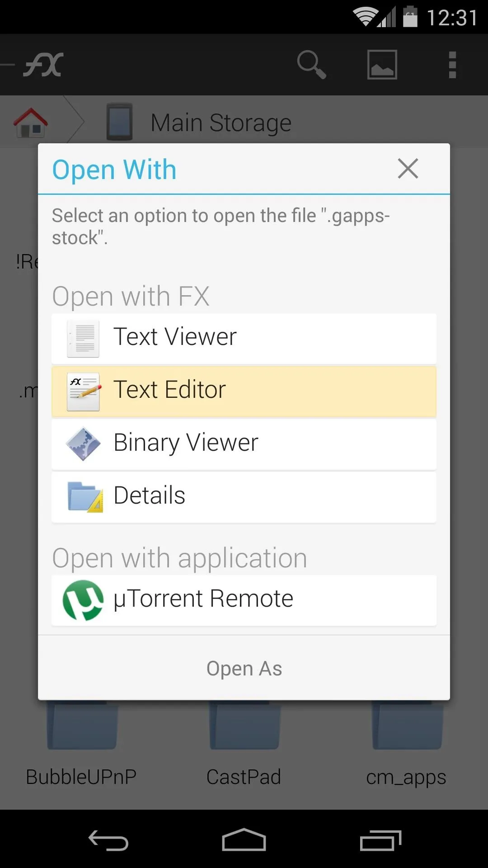Image resolution: width=488 pixels, height=868 pixels.
Task: Close the Open With dialog
Action: click(x=408, y=169)
